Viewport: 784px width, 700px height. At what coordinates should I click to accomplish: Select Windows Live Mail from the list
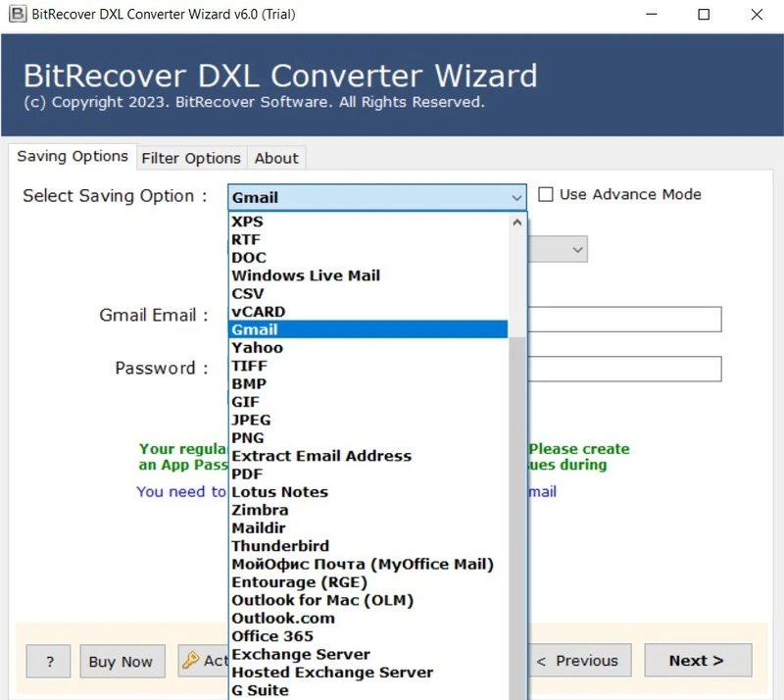[306, 275]
